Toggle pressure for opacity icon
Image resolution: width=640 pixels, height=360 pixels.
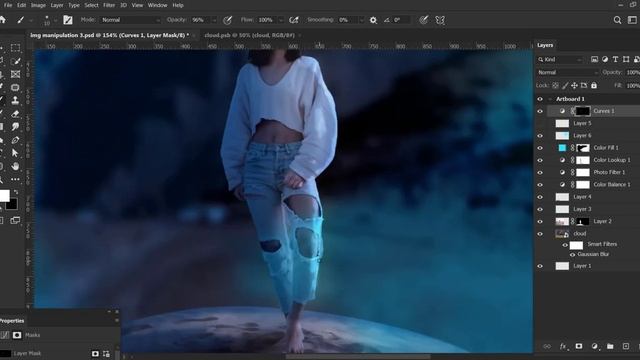pos(228,20)
